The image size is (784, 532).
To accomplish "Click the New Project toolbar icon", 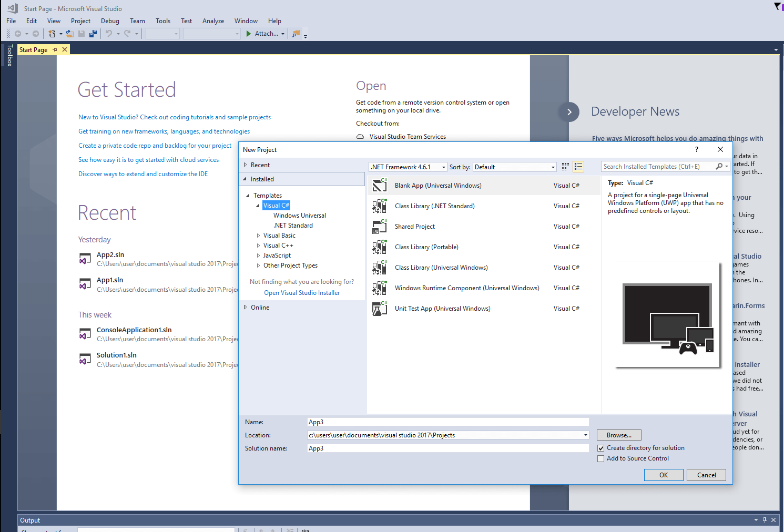I will pyautogui.click(x=52, y=34).
